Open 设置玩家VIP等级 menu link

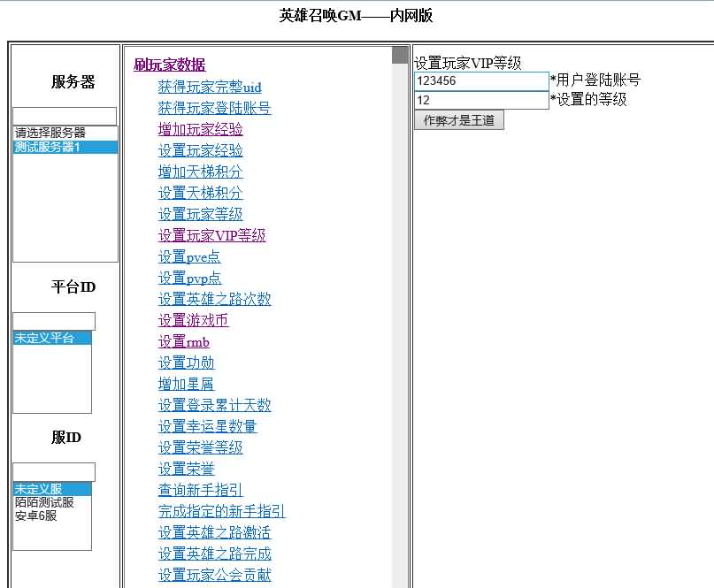tap(211, 235)
